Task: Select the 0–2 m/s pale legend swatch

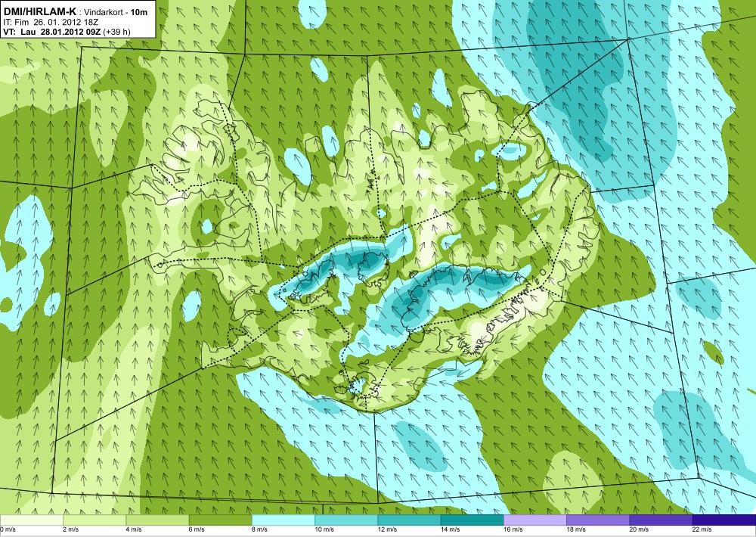Action: (31, 520)
